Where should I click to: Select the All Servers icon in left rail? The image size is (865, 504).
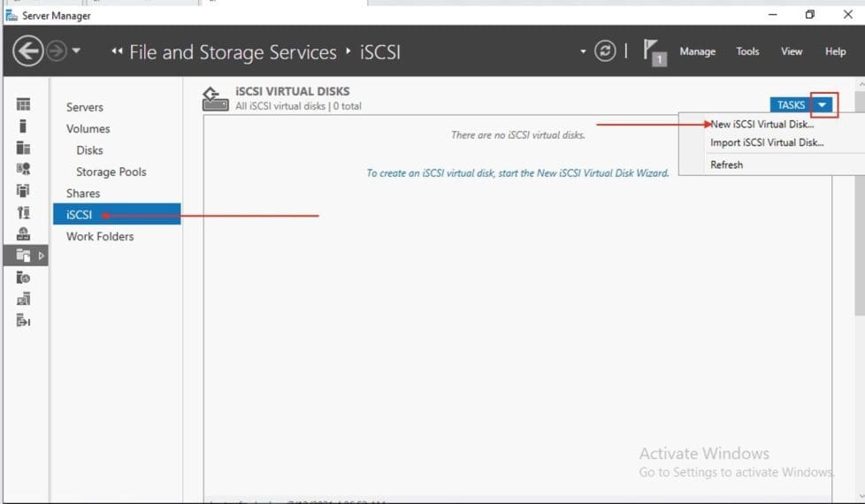24,148
